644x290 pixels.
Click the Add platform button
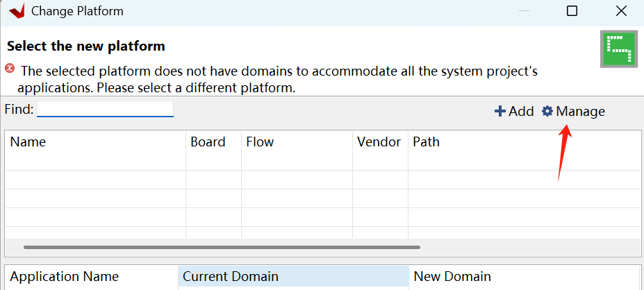514,111
